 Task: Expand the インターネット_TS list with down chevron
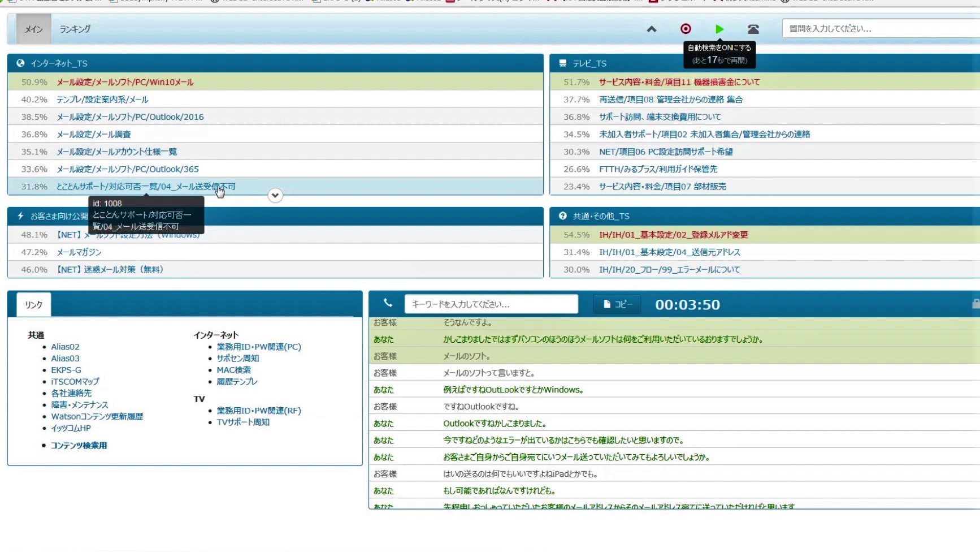[x=275, y=195]
